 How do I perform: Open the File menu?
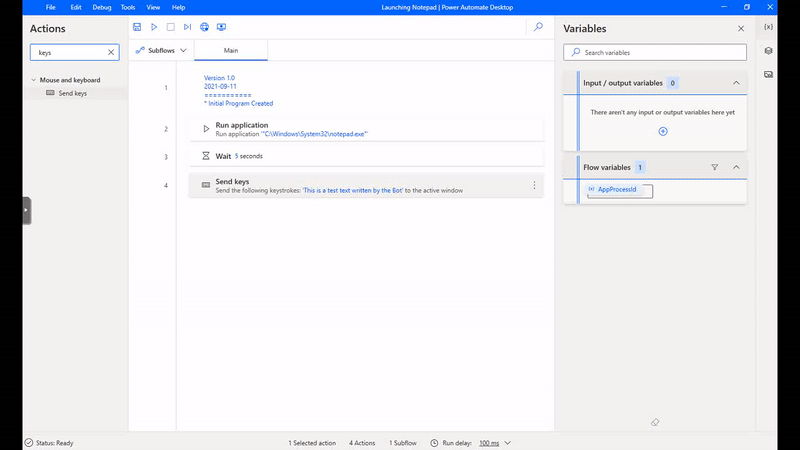[51, 7]
